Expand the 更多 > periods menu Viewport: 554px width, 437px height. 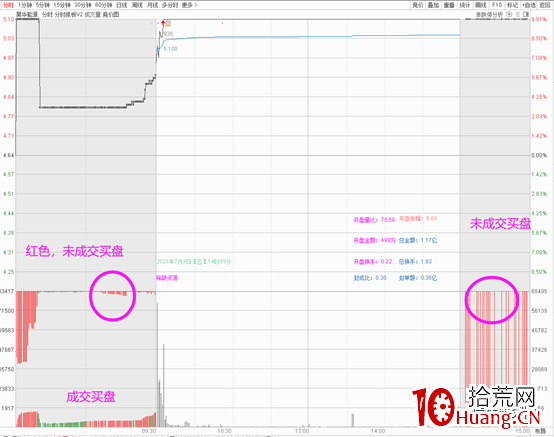[190, 5]
